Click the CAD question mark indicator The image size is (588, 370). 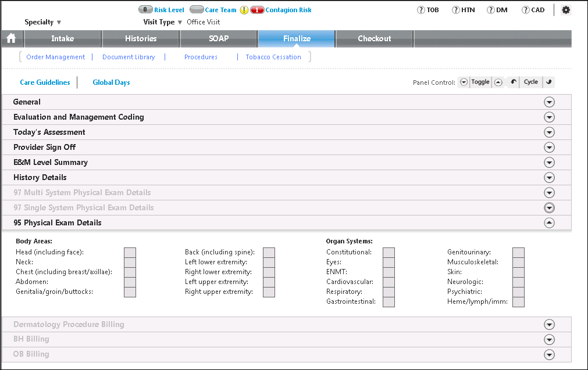coord(525,10)
